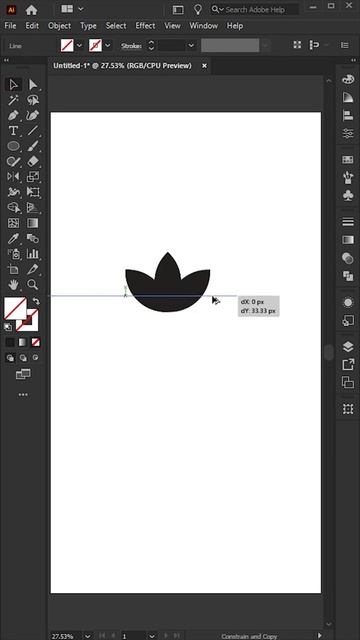
Task: Open the Window menu
Action: [x=203, y=26]
